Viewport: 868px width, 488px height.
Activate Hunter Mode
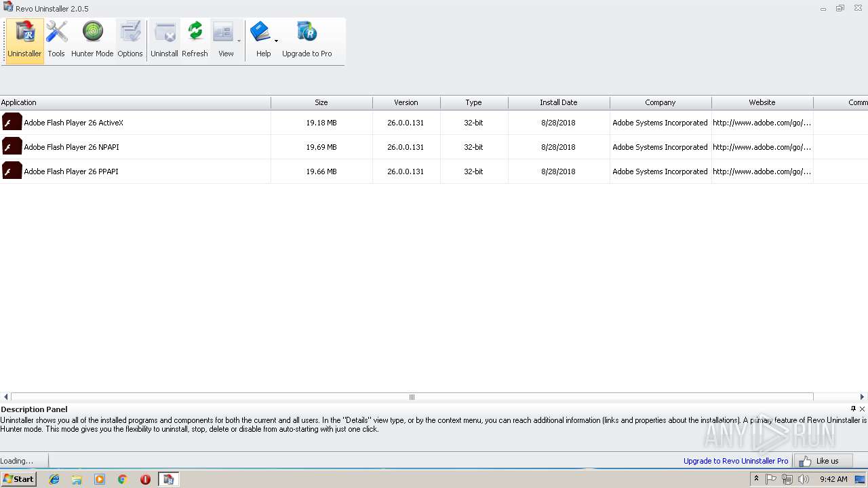point(92,41)
